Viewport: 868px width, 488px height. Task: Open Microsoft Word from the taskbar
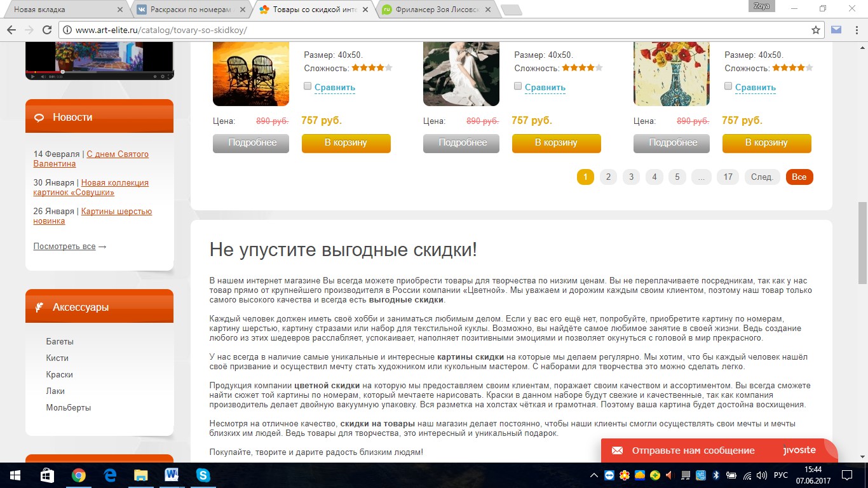point(172,475)
